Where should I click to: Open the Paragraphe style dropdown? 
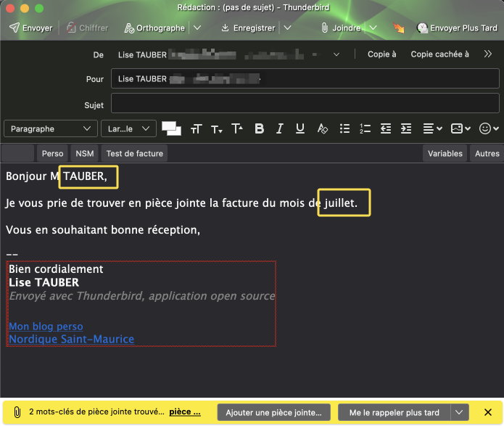51,128
